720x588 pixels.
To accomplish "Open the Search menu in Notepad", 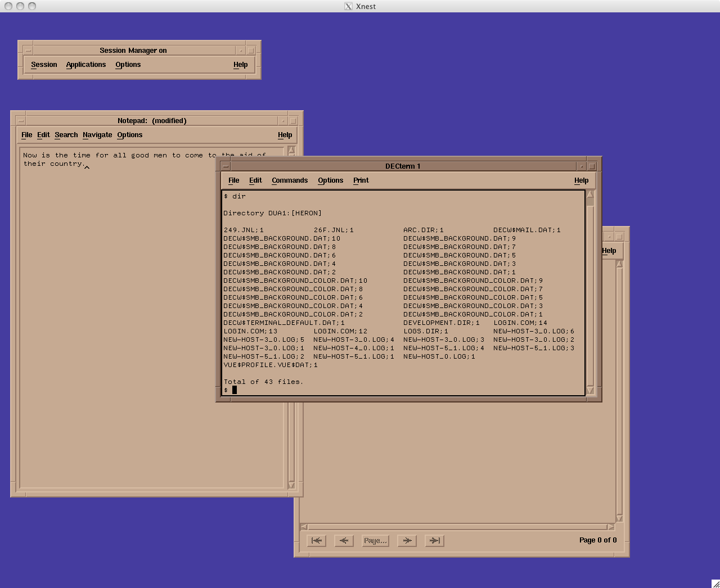I will (66, 135).
